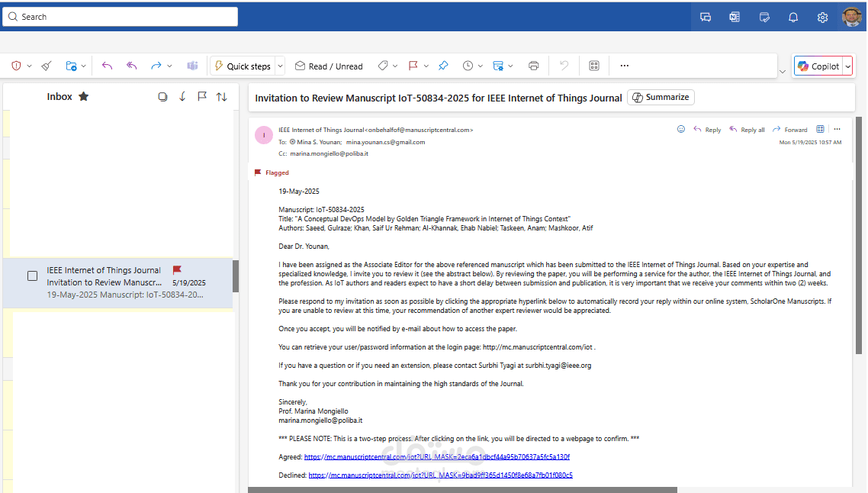Click the Search input field
Image resolution: width=868 pixels, height=493 pixels.
pos(120,17)
